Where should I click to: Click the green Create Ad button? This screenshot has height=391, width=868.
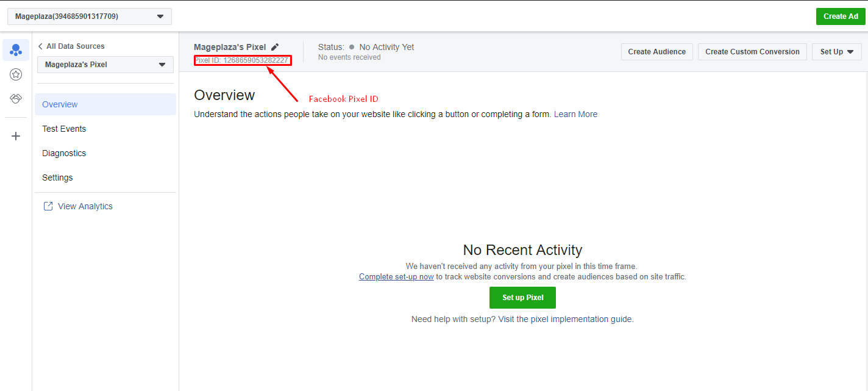(840, 16)
